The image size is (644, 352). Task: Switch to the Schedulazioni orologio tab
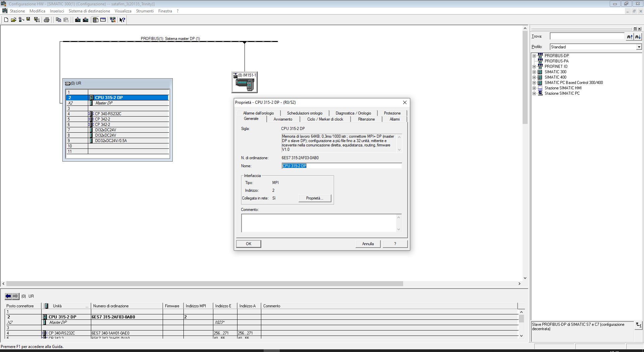305,113
